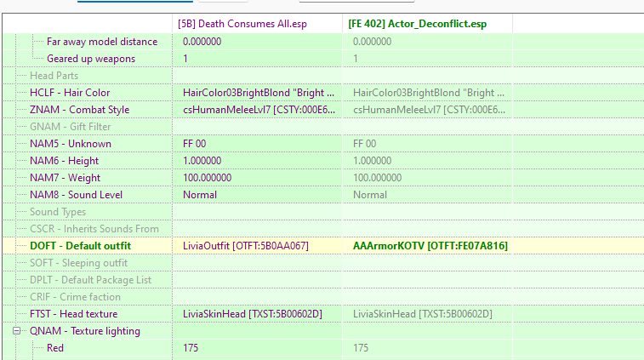This screenshot has height=360, width=644.
Task: Click Death Consumes All far away distance 0.000000
Action: tap(257, 42)
